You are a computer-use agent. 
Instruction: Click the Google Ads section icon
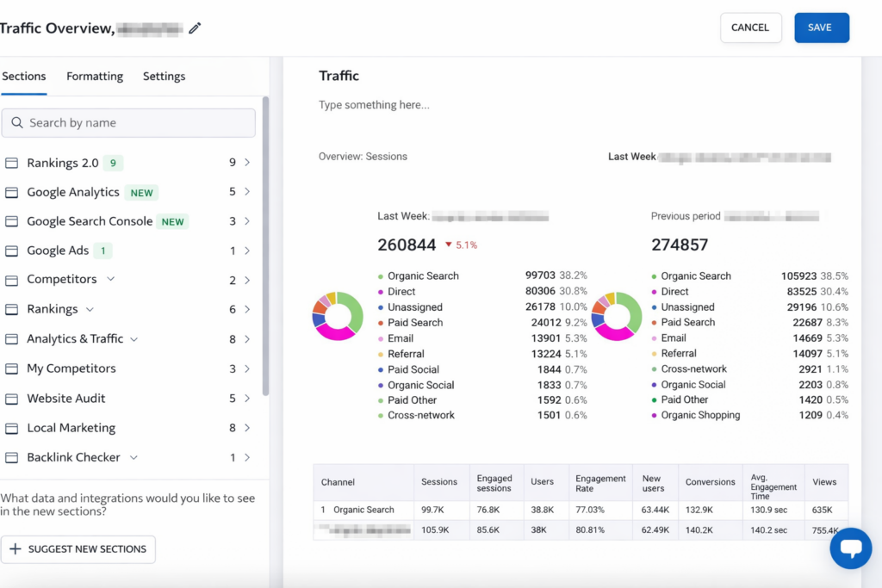coord(12,251)
